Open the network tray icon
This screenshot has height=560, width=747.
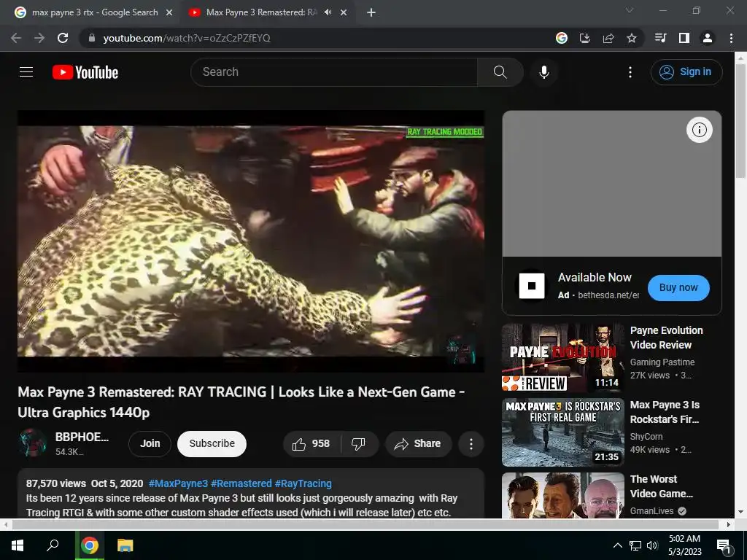635,545
